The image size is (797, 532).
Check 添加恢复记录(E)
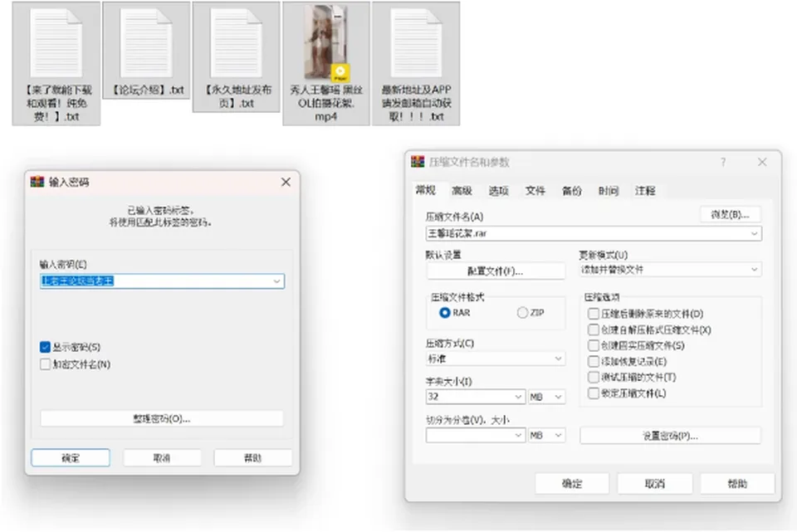point(593,361)
